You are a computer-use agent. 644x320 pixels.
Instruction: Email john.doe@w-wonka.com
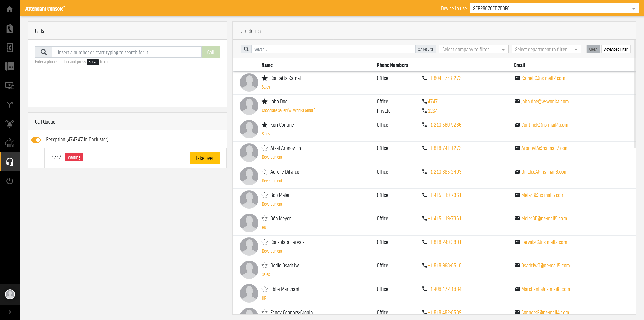tap(545, 101)
